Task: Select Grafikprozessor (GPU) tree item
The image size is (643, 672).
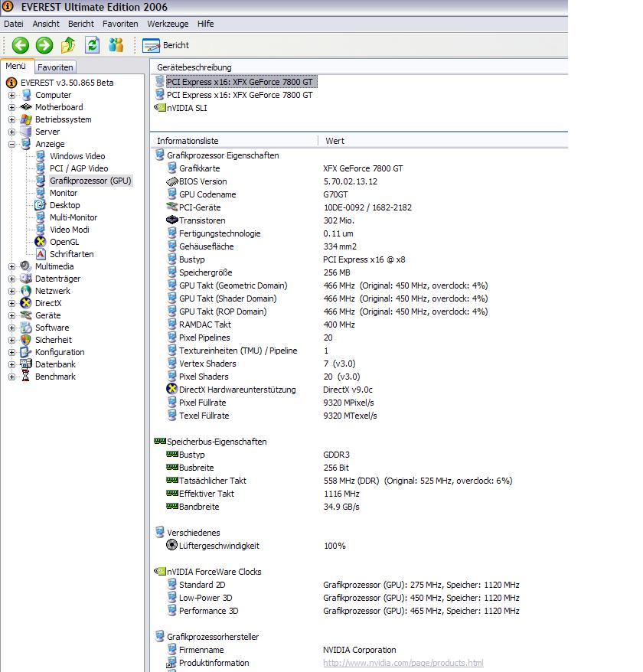Action: [90, 181]
